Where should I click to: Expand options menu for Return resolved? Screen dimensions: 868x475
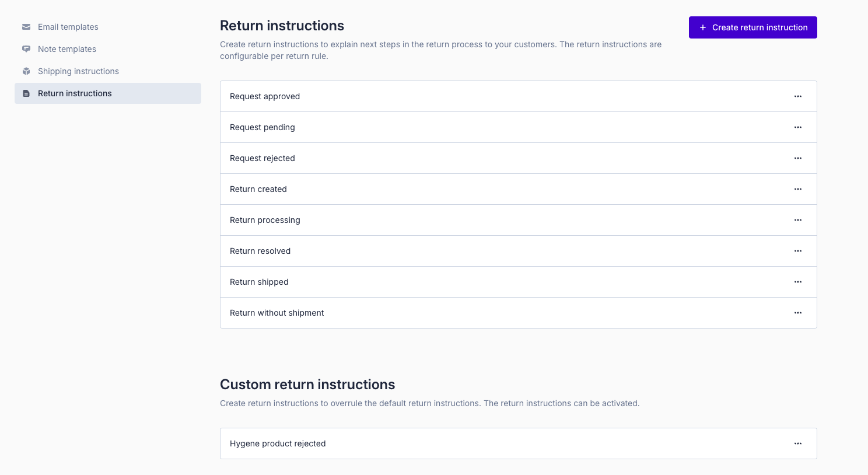pos(798,251)
